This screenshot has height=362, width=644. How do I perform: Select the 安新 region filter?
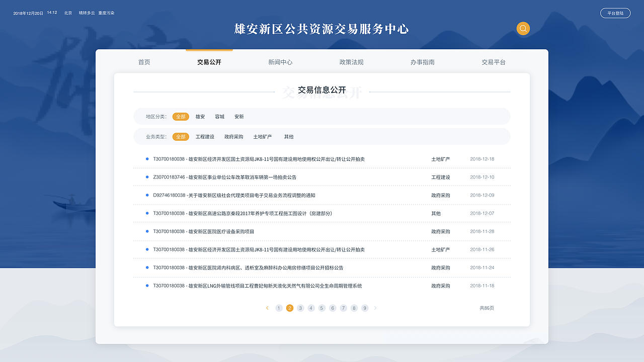(238, 116)
